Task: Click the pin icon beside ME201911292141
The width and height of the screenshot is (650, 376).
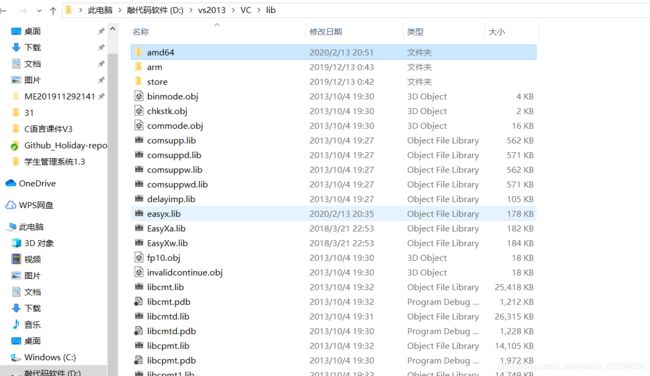Action: coord(101,96)
